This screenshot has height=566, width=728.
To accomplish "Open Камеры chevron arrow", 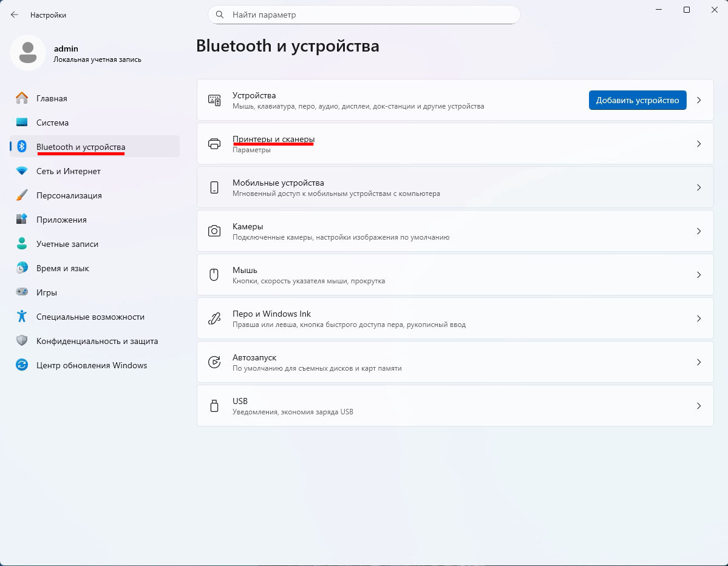I will (699, 231).
